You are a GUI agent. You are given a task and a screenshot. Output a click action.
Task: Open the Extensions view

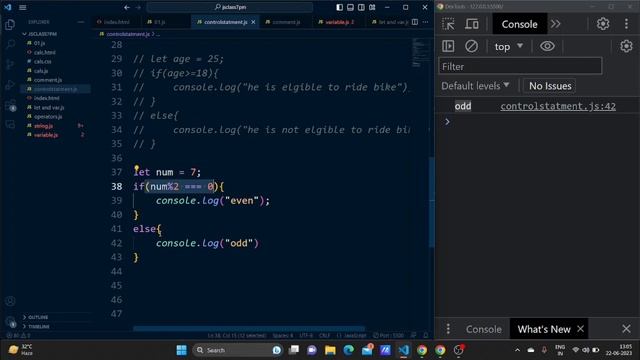click(10, 105)
